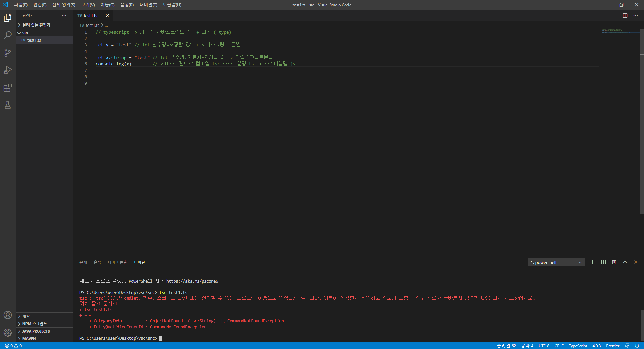Open the Extensions view

(8, 88)
